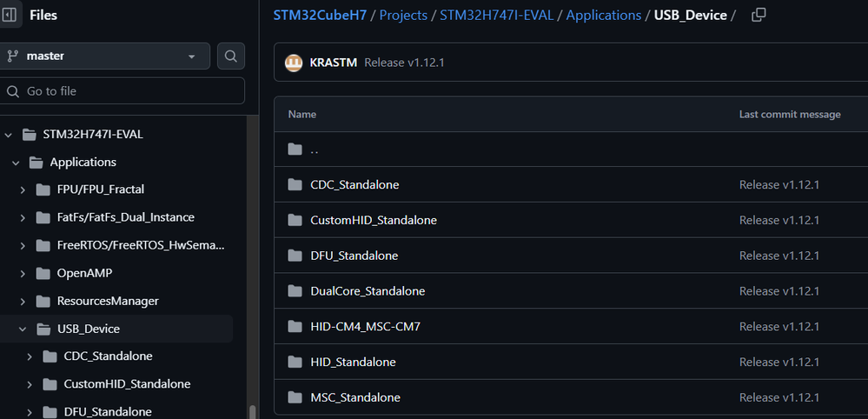Click the Go to file search field
The height and width of the screenshot is (419, 868).
tap(123, 91)
